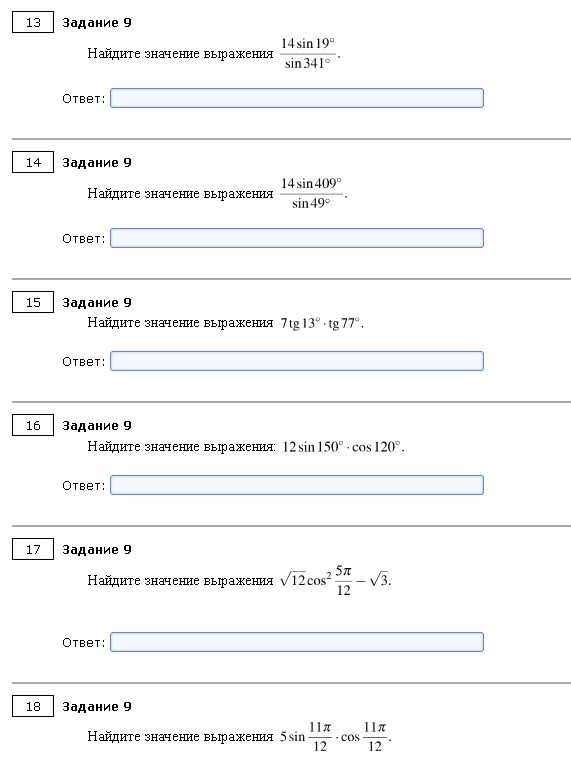Select the 7tg13°·tg77° expression

click(321, 323)
